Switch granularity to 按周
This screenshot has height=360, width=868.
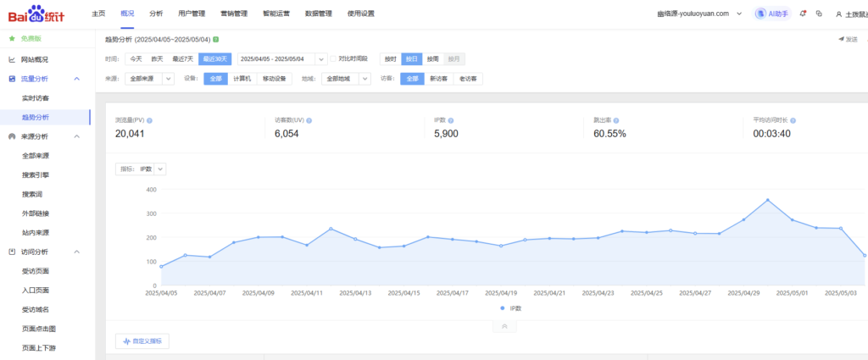(433, 59)
